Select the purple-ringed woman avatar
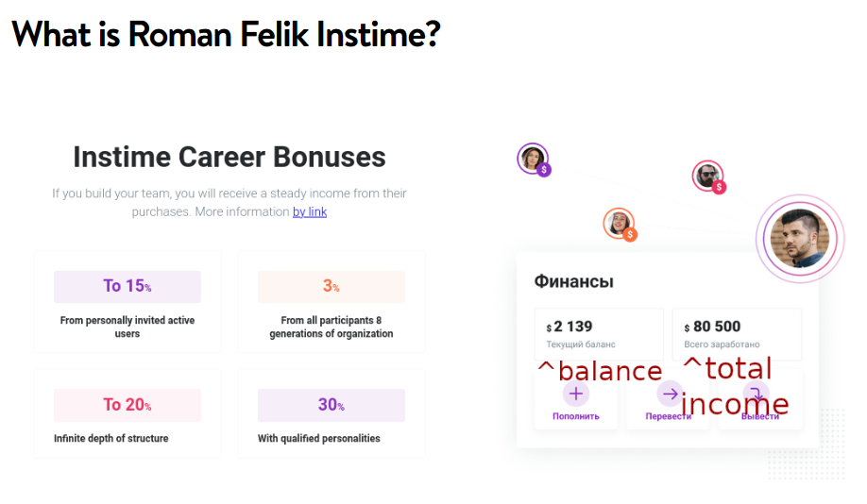 [x=532, y=158]
